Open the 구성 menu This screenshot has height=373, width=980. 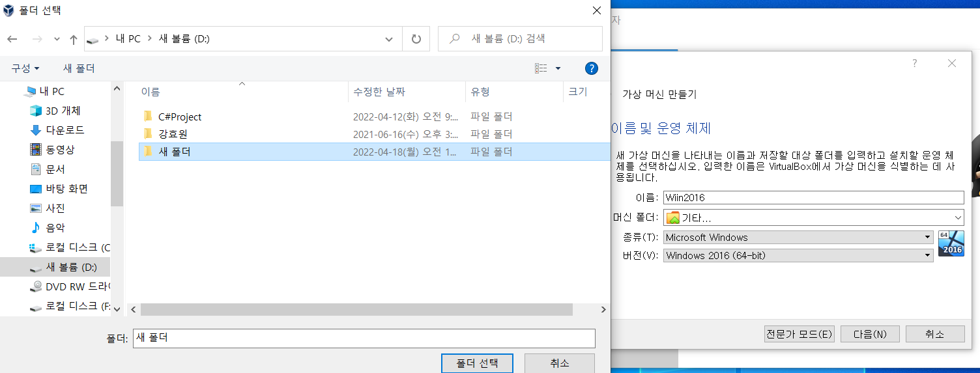25,68
